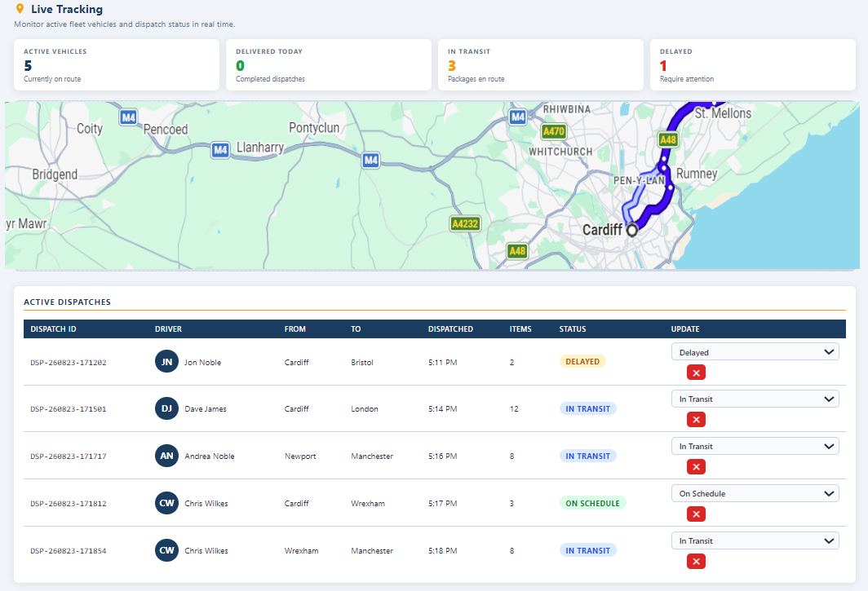Click IN TRANSIT badge for Andrea Noble

(x=587, y=456)
